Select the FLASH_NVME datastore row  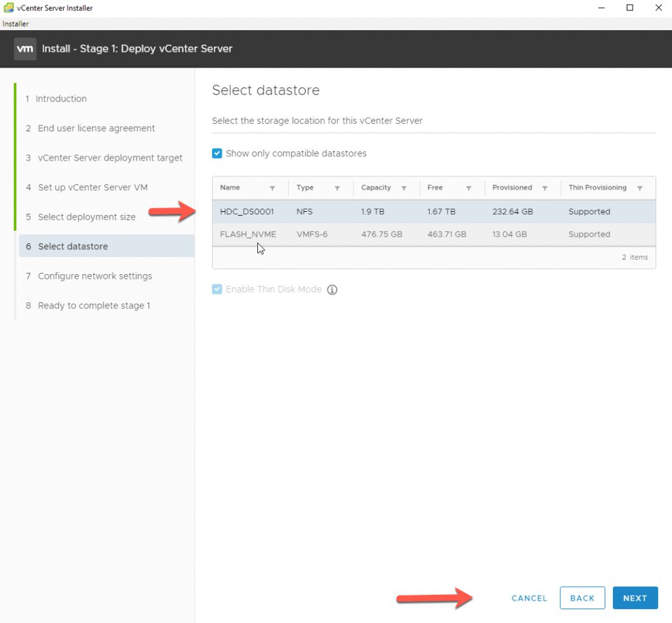pyautogui.click(x=434, y=234)
